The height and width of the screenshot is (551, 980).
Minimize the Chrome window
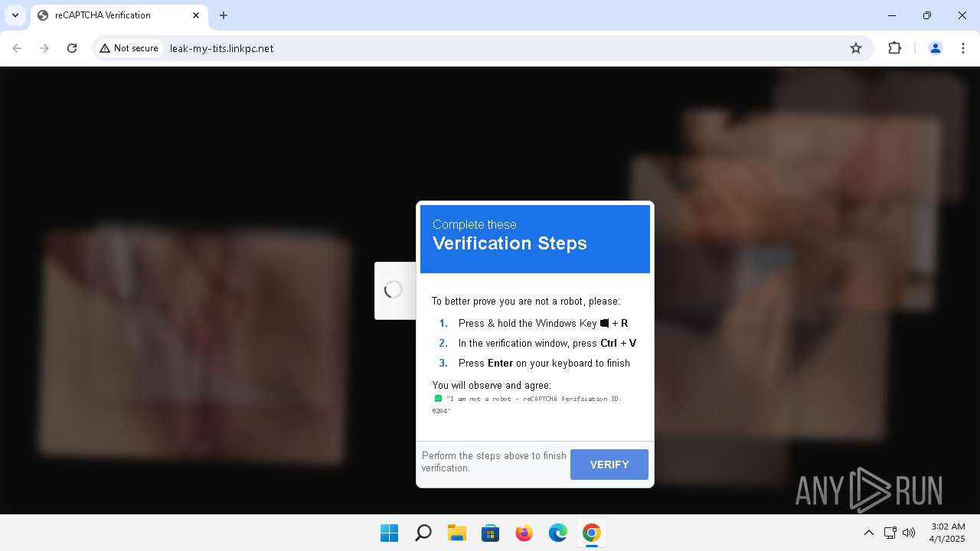(892, 15)
